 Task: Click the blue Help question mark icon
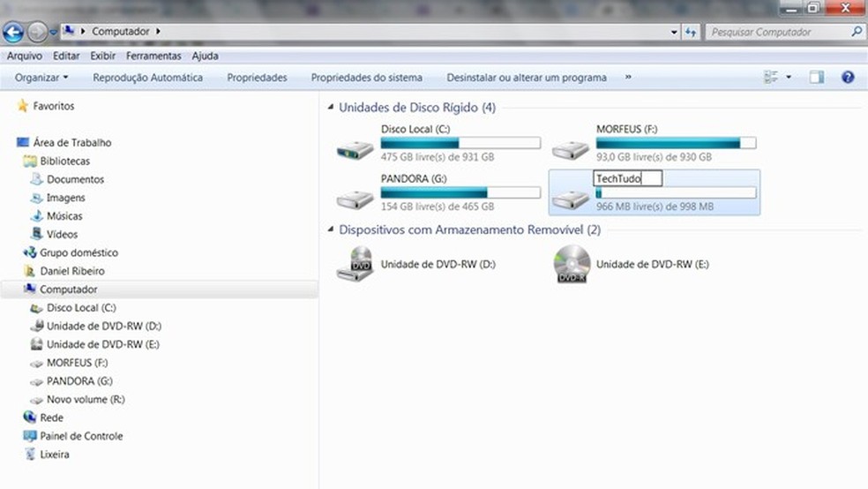pyautogui.click(x=848, y=77)
